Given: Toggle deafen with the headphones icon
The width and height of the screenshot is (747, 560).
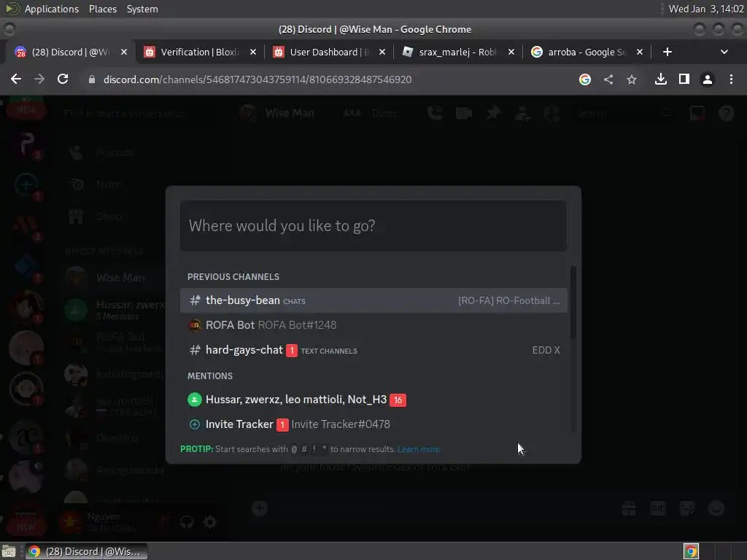Looking at the screenshot, I should [187, 522].
